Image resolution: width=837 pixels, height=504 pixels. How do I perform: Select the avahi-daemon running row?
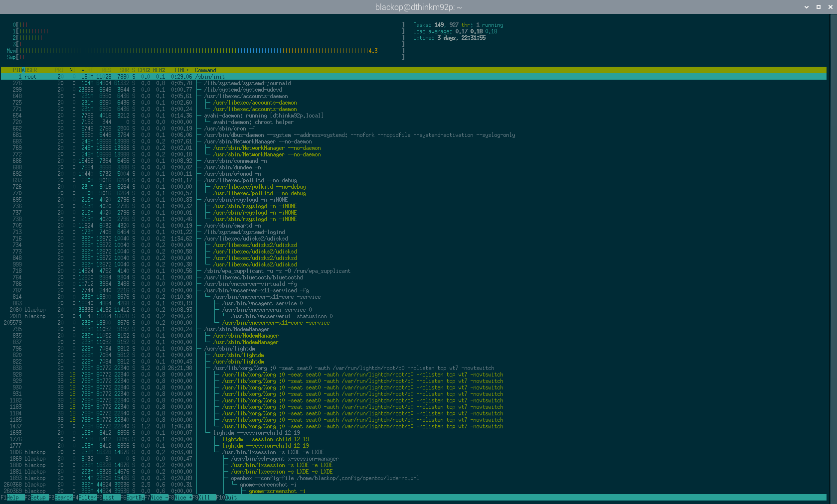pyautogui.click(x=414, y=116)
